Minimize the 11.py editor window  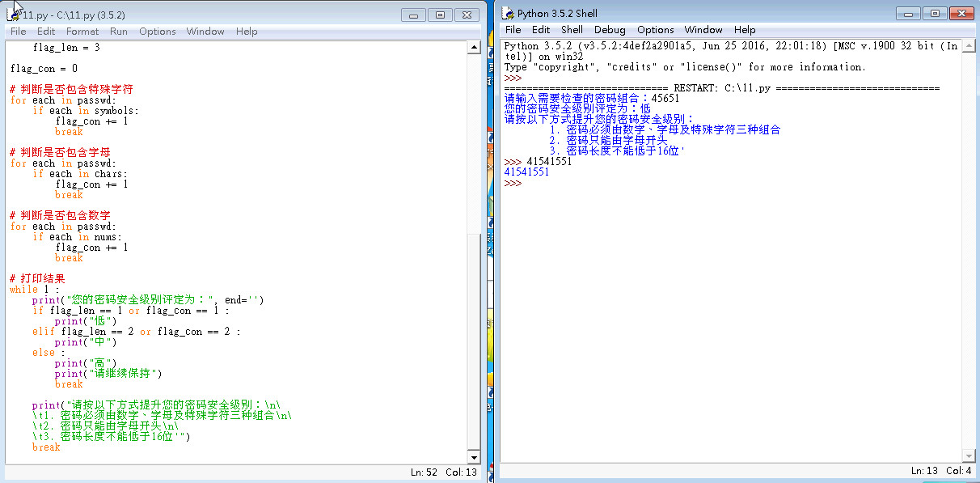click(414, 15)
